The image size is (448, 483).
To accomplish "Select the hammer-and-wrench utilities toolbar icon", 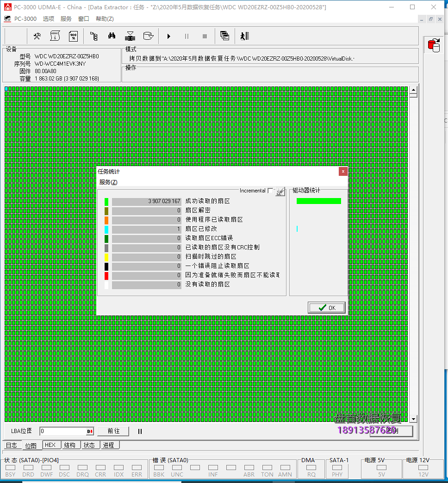I will (37, 36).
